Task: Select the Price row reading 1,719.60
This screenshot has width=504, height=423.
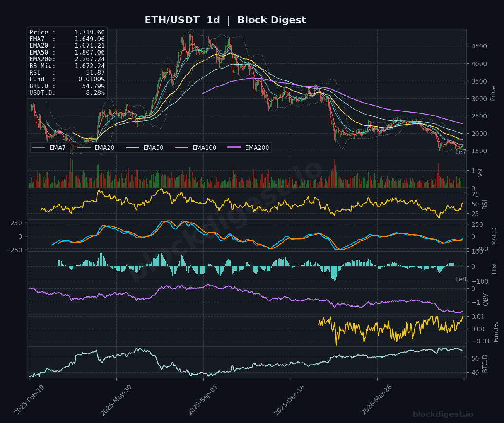Action: click(67, 33)
